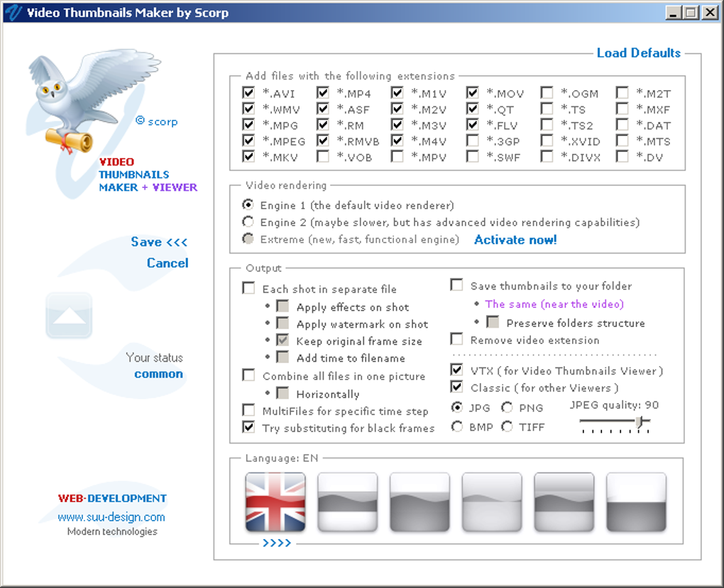The image size is (724, 588).
Task: Select BMP output format
Action: point(456,426)
